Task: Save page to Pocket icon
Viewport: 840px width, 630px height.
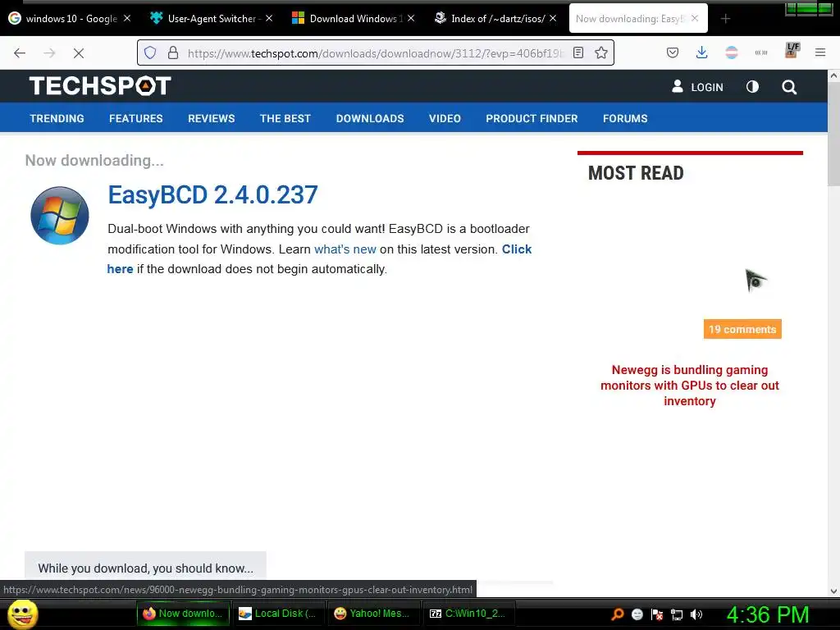Action: click(673, 52)
